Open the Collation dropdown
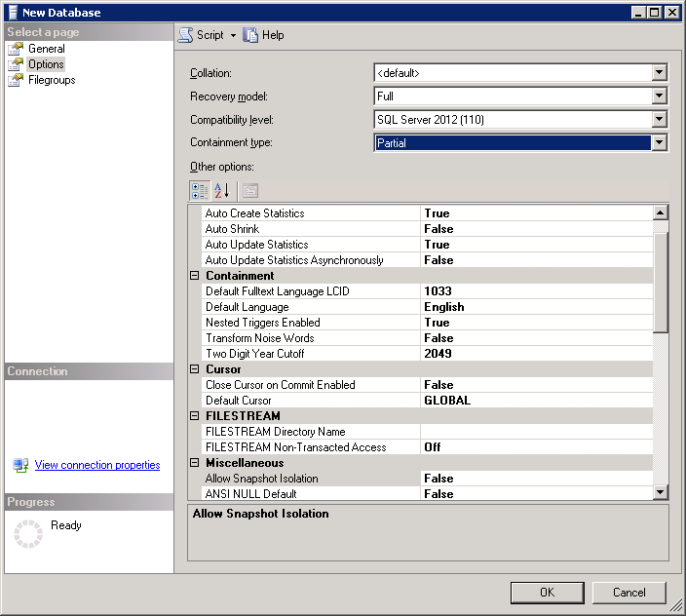The image size is (686, 616). (x=660, y=73)
